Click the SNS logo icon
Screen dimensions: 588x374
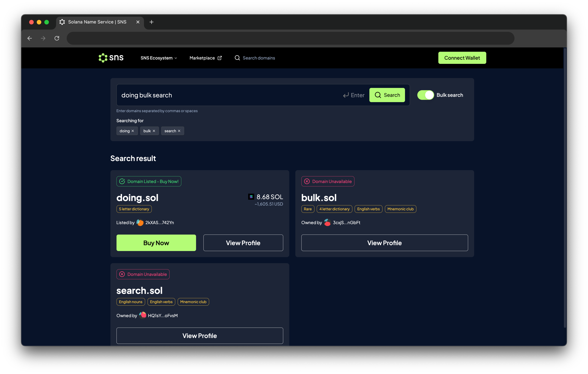tap(103, 58)
